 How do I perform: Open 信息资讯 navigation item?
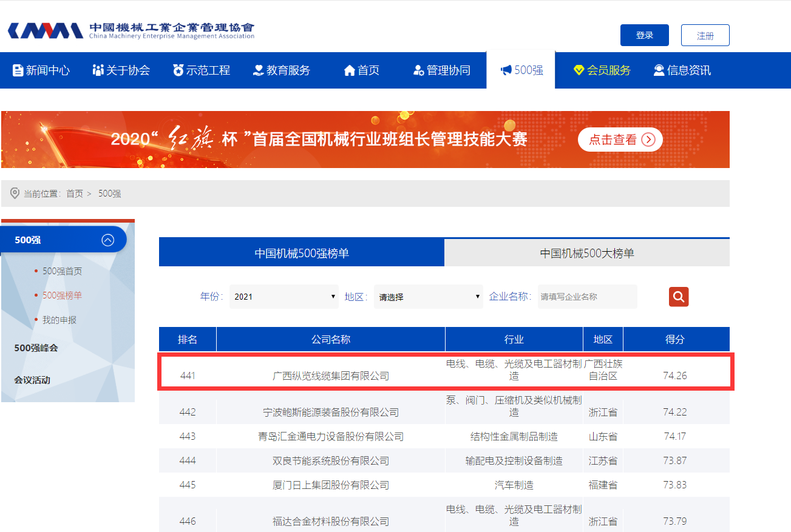click(x=682, y=70)
